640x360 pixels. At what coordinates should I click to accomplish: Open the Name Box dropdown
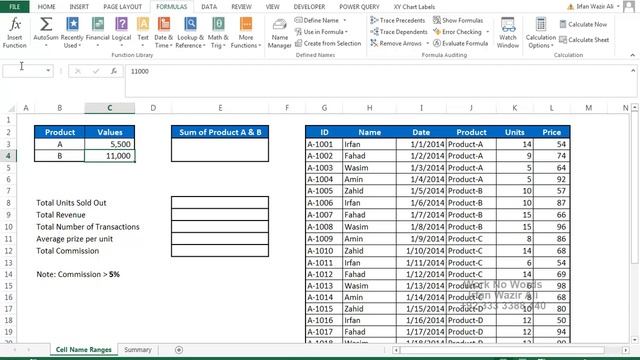click(x=48, y=71)
